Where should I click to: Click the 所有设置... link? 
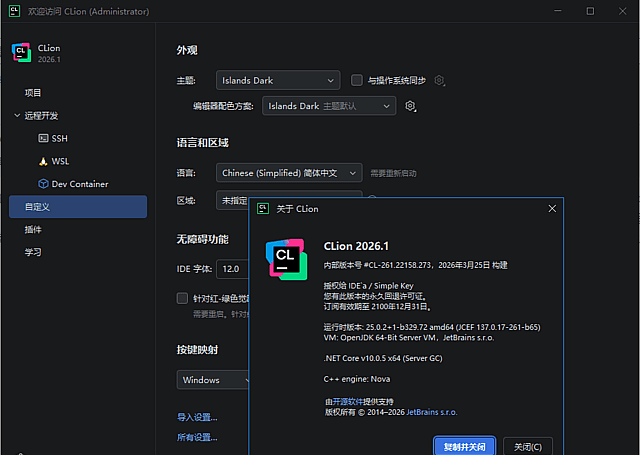(197, 437)
